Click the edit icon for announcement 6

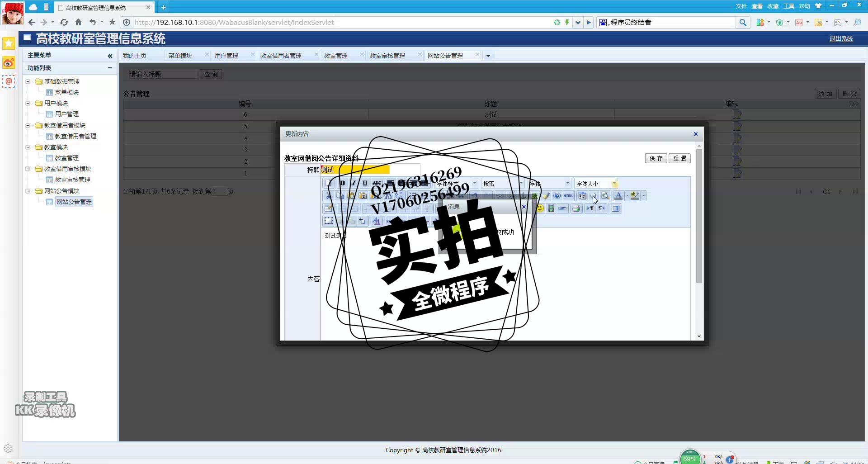(737, 114)
